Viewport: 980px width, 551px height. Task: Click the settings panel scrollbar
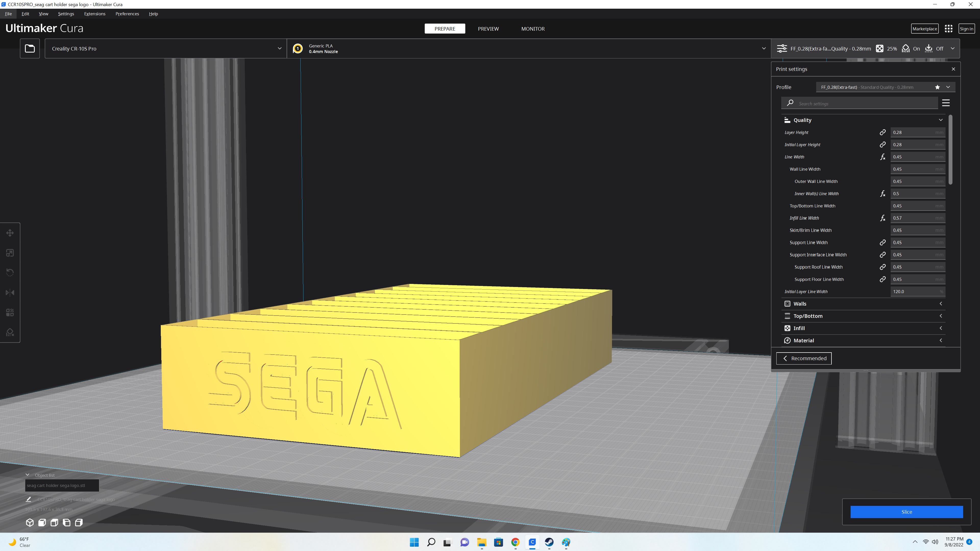click(950, 150)
